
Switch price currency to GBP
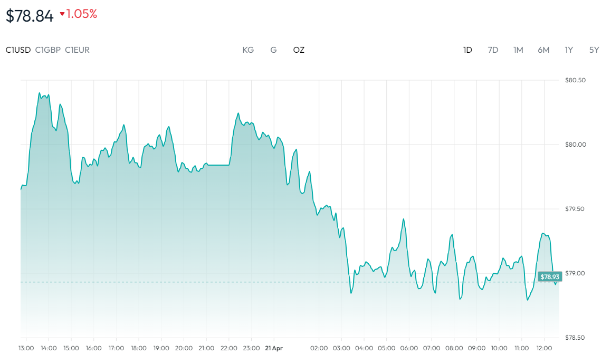click(48, 50)
